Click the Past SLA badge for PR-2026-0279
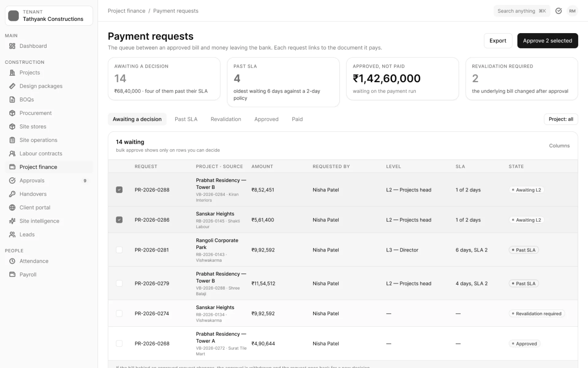Image resolution: width=588 pixels, height=368 pixels. 524,284
